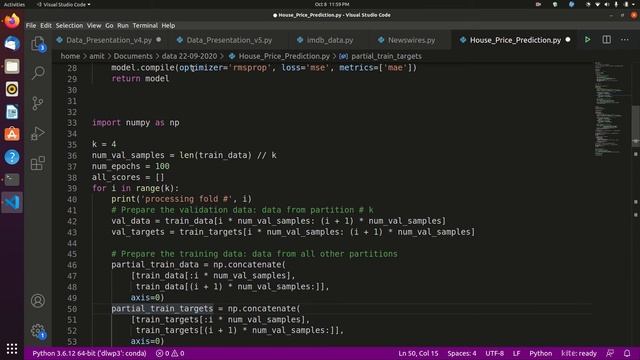Open the File menu
The width and height of the screenshot is (640, 360).
[31, 25]
